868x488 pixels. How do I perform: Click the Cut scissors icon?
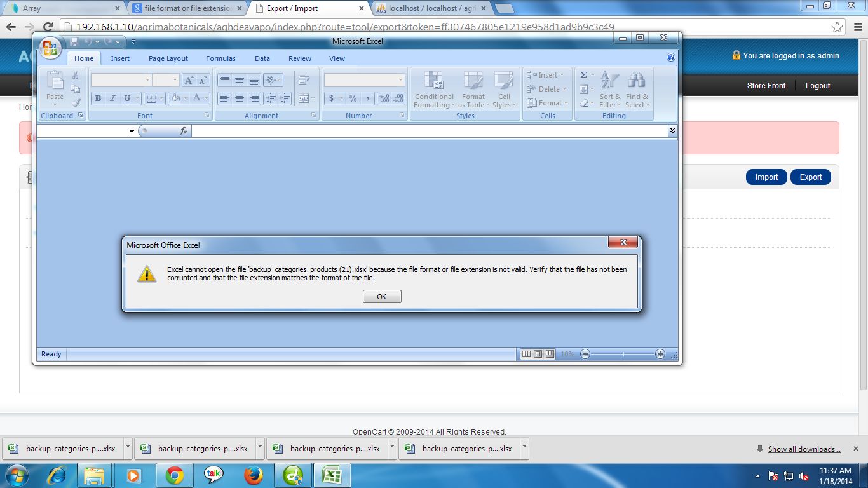coord(76,76)
